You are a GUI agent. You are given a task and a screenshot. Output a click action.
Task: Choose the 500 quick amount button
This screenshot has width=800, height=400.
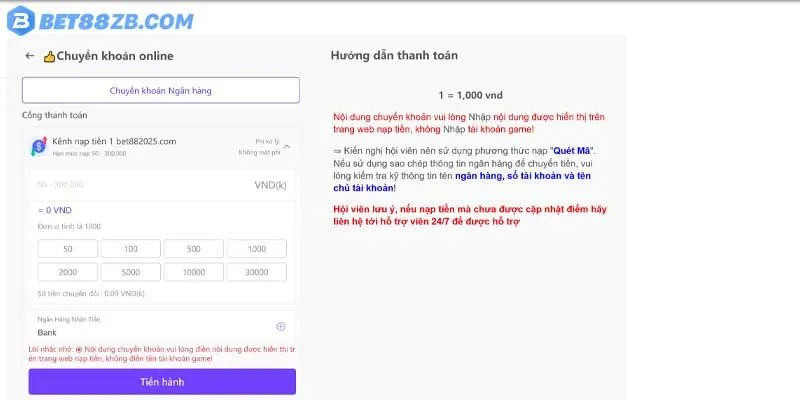pyautogui.click(x=194, y=249)
